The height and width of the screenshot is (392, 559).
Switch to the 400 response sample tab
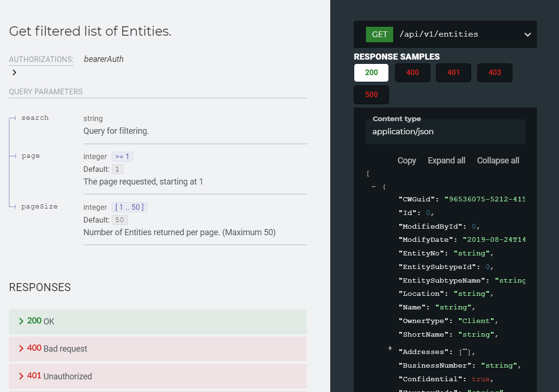[x=412, y=73]
